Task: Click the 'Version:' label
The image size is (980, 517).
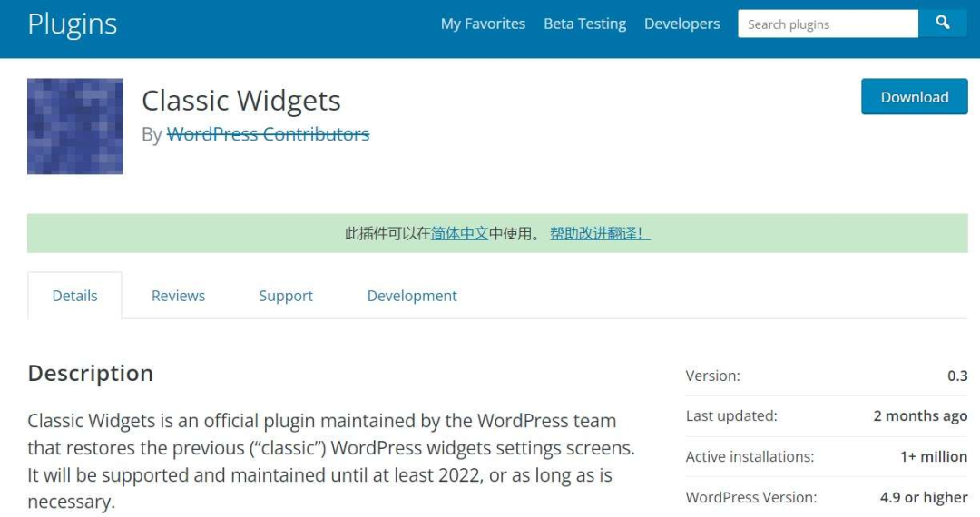Action: point(712,376)
